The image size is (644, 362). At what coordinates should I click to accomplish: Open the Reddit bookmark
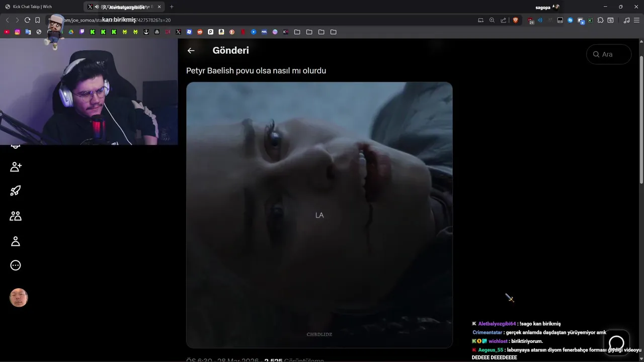(x=200, y=32)
